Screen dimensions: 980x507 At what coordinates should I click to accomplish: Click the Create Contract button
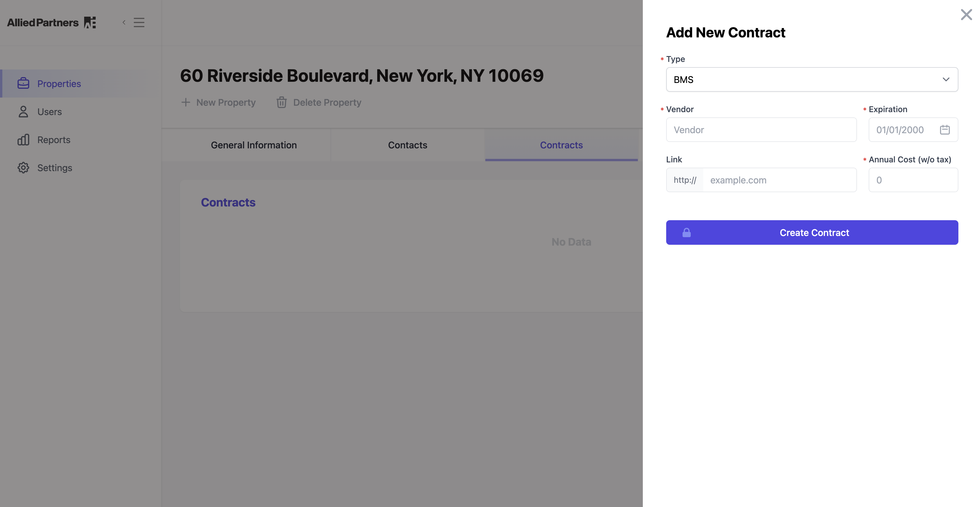pyautogui.click(x=814, y=232)
